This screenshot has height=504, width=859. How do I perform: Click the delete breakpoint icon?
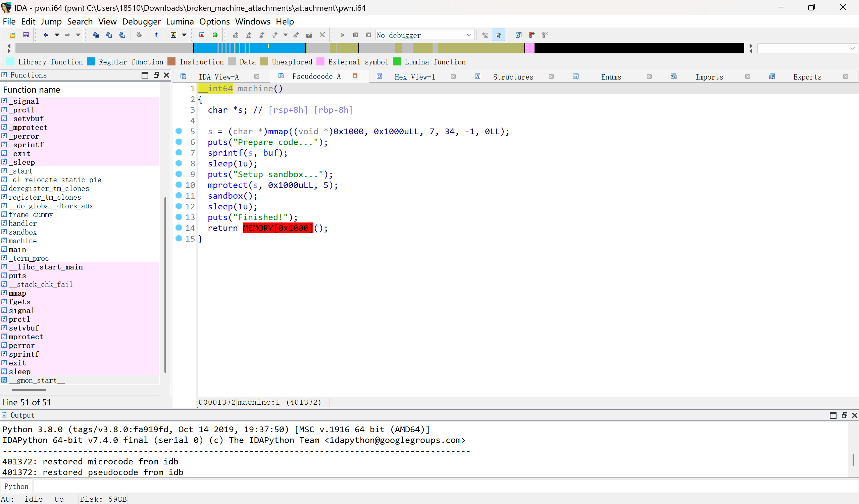pyautogui.click(x=545, y=35)
